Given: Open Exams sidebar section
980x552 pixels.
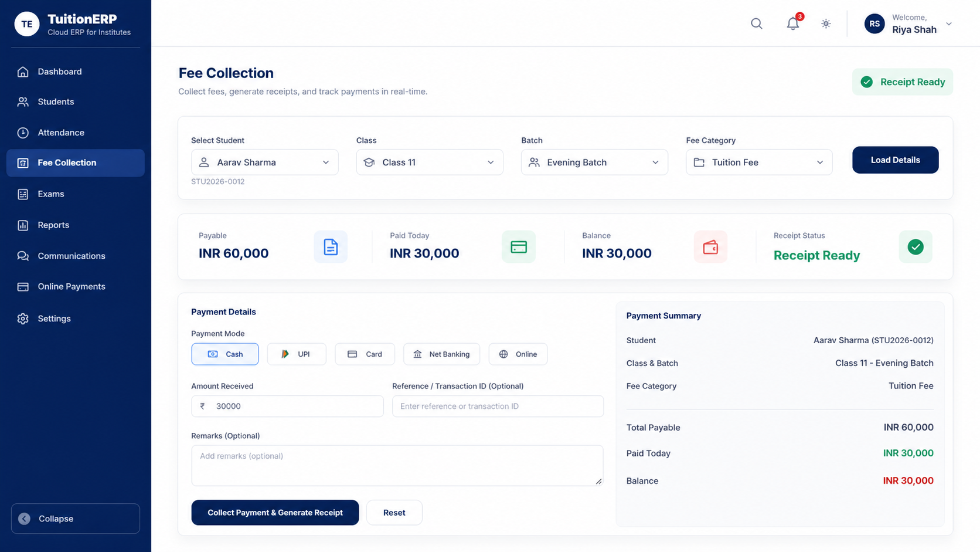Looking at the screenshot, I should click(76, 194).
